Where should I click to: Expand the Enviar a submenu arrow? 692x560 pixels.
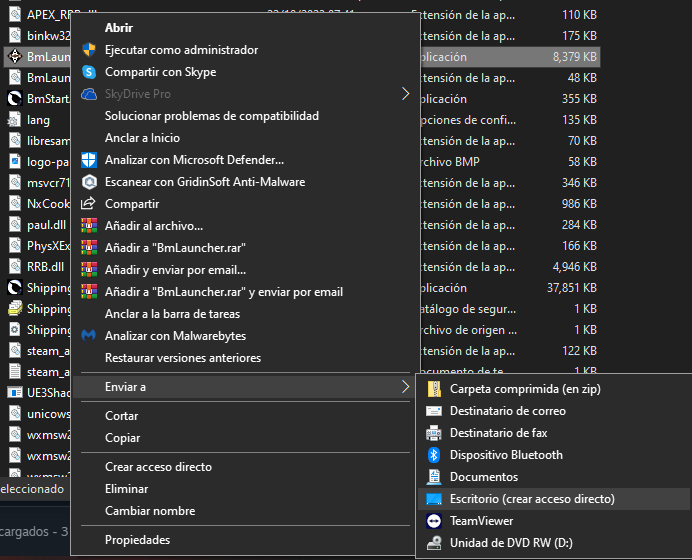[x=405, y=387]
